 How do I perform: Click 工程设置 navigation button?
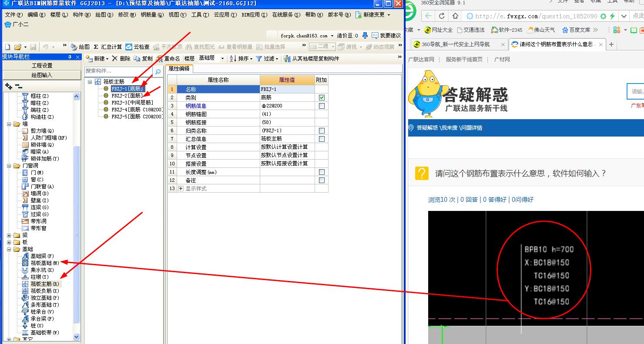[42, 65]
